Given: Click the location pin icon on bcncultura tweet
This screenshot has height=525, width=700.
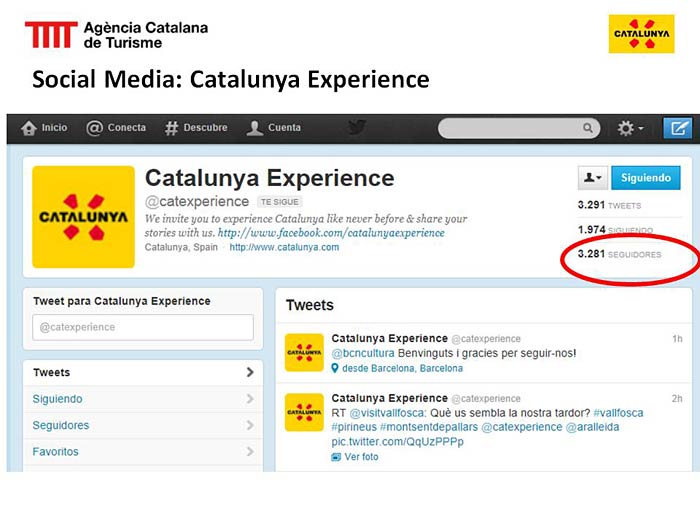Looking at the screenshot, I should click(x=335, y=368).
